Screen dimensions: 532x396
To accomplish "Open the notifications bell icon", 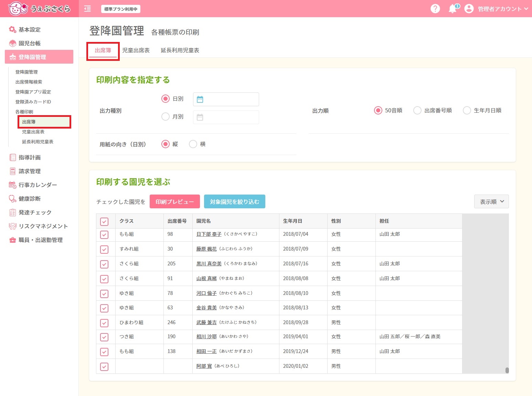I will pyautogui.click(x=453, y=9).
